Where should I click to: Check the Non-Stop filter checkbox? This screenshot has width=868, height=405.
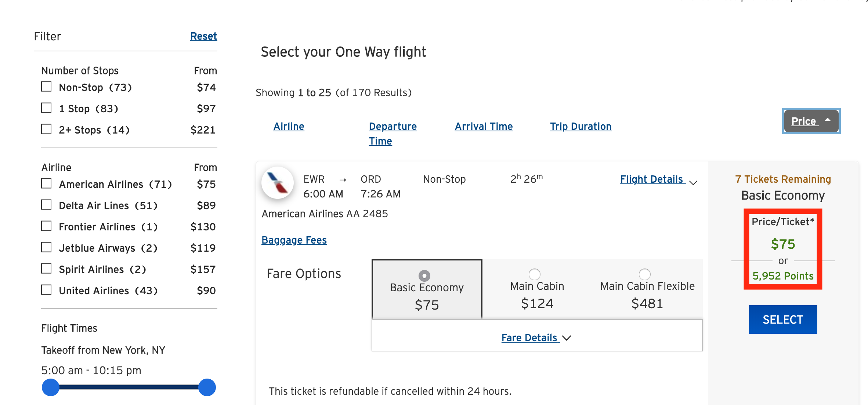point(46,87)
